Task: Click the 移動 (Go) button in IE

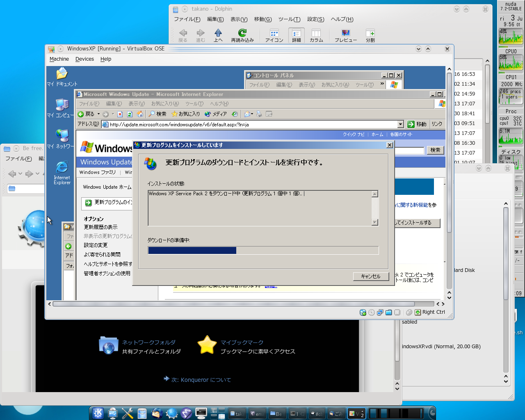Action: click(418, 124)
